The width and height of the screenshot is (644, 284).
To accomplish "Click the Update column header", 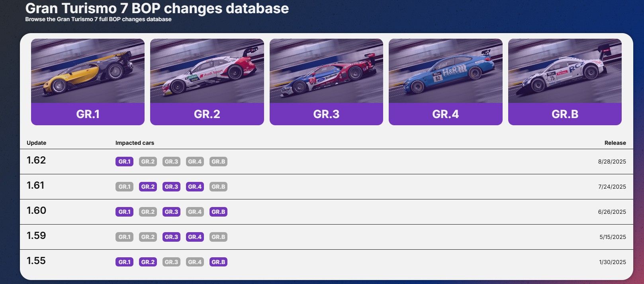I will [36, 143].
